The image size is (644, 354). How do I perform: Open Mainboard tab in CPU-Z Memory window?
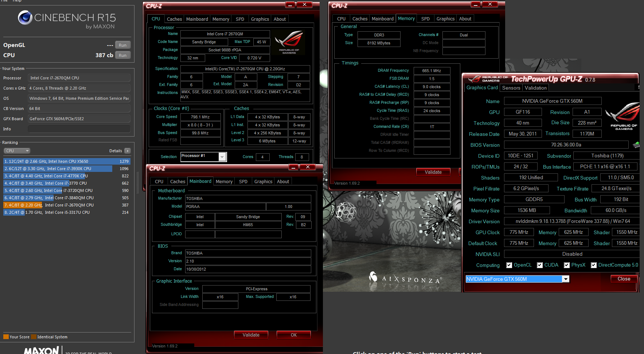pyautogui.click(x=382, y=19)
